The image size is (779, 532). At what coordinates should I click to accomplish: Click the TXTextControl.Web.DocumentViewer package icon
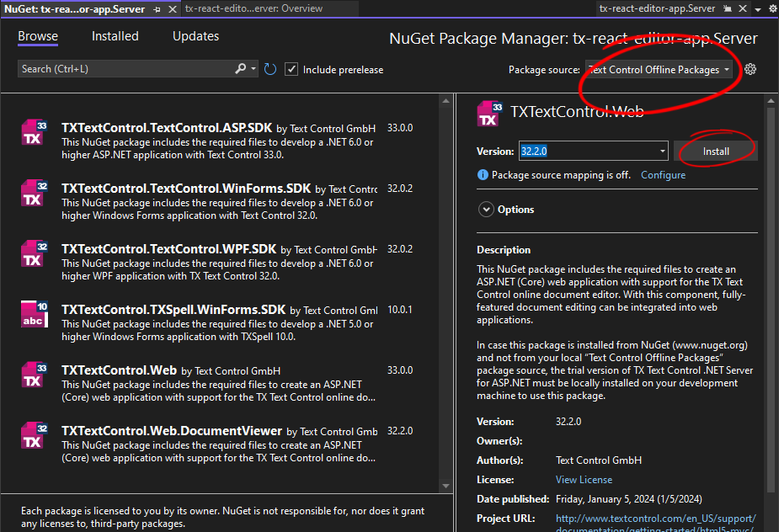coord(35,436)
